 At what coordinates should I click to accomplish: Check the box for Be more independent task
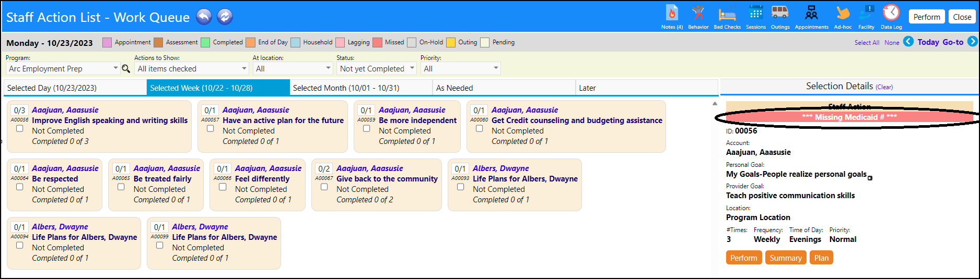coord(366,128)
